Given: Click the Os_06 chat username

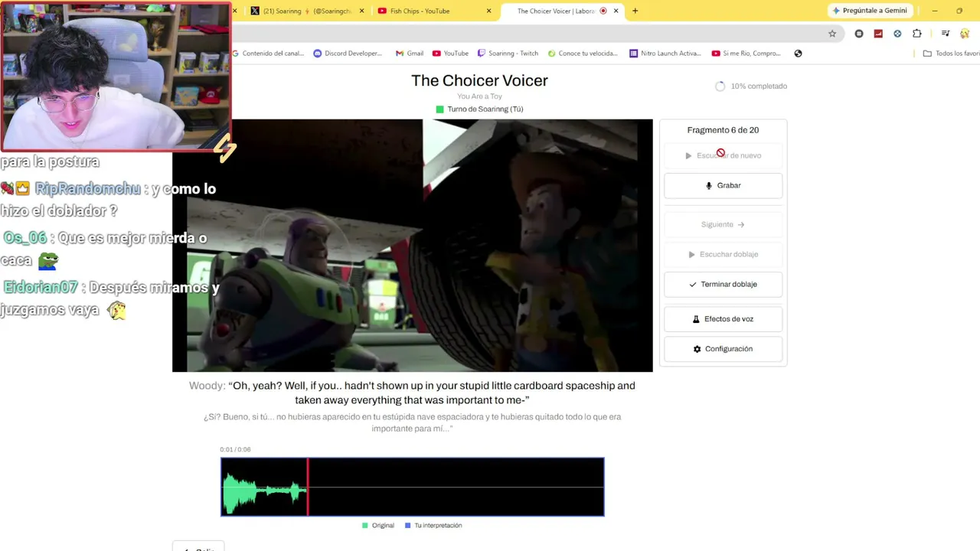Looking at the screenshot, I should (x=25, y=238).
